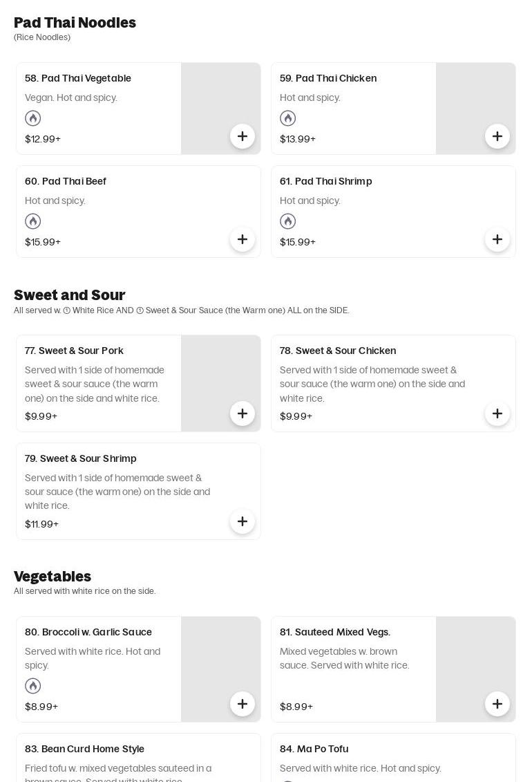Add 79. Sweet & Sour Shrimp to cart
Viewport: 532px width, 782px height.
tap(243, 521)
